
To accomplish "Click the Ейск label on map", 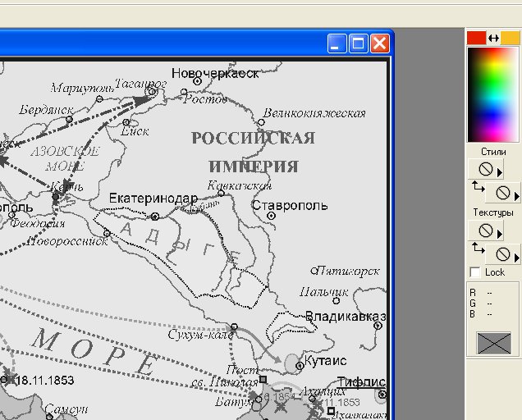I will [x=135, y=131].
